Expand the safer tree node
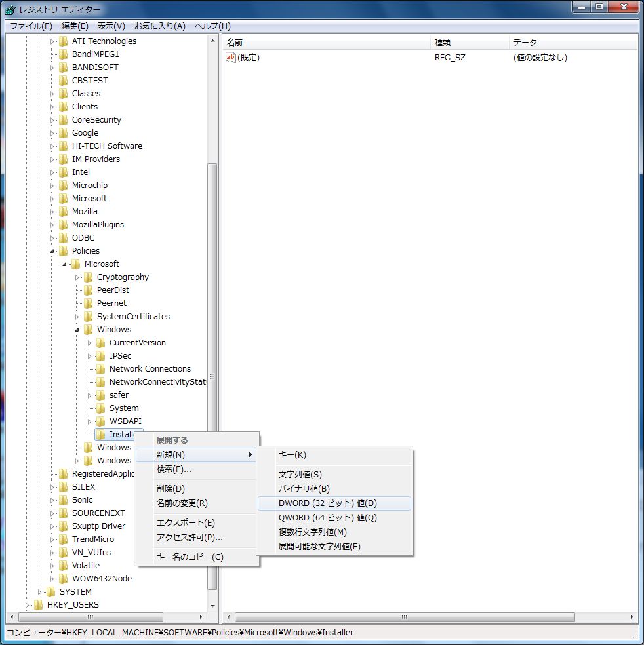 coord(89,395)
